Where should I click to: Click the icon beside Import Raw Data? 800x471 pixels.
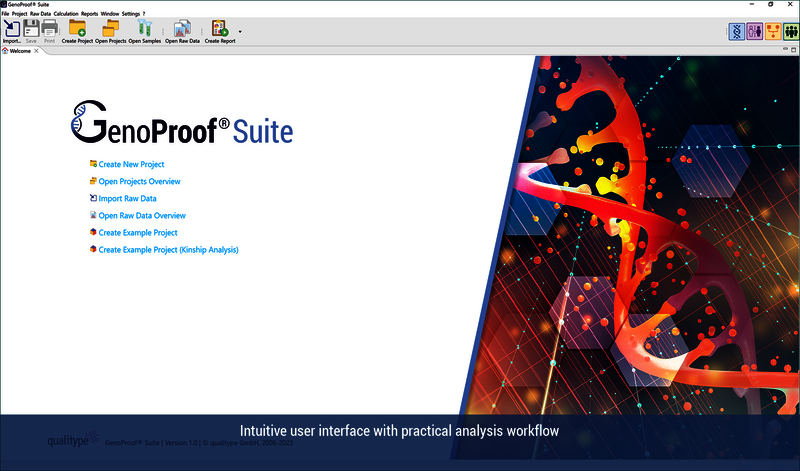point(93,198)
